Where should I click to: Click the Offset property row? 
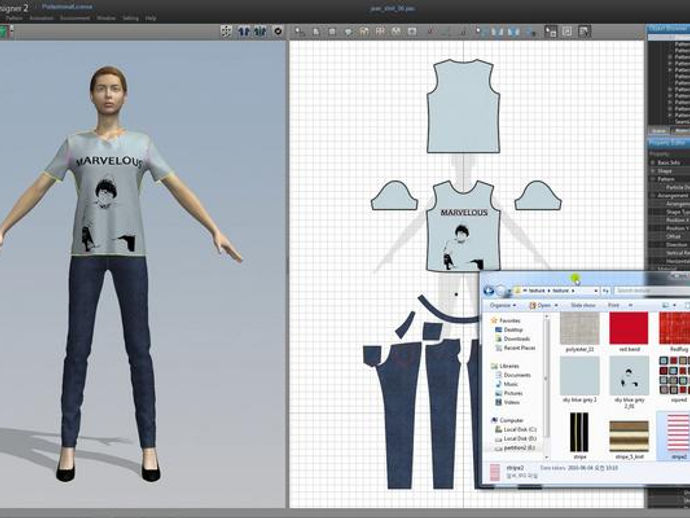click(669, 236)
